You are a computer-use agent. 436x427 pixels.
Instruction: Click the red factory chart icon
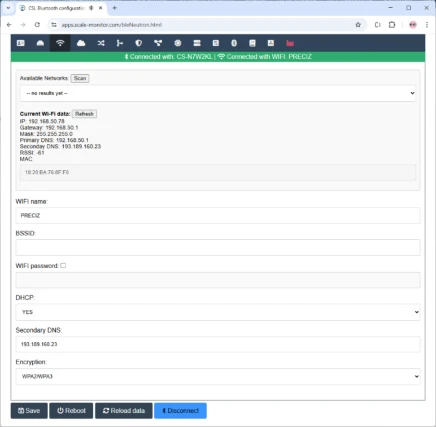tap(290, 43)
